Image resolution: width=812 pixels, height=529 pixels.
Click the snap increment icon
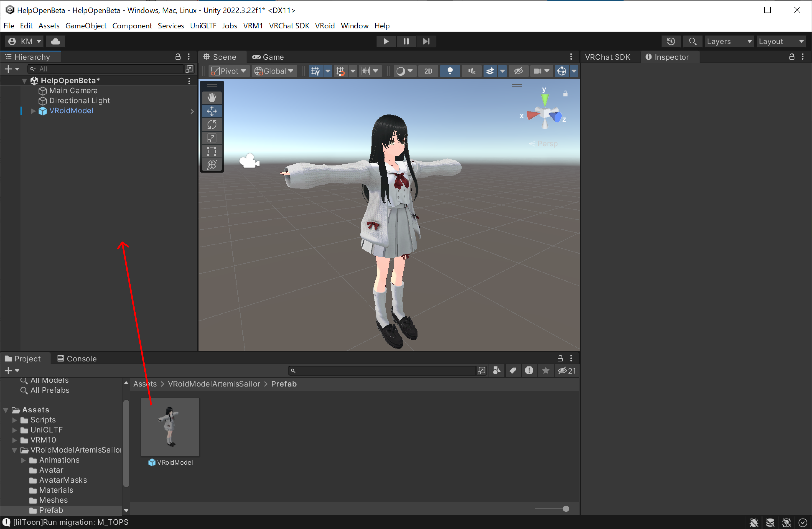point(366,71)
